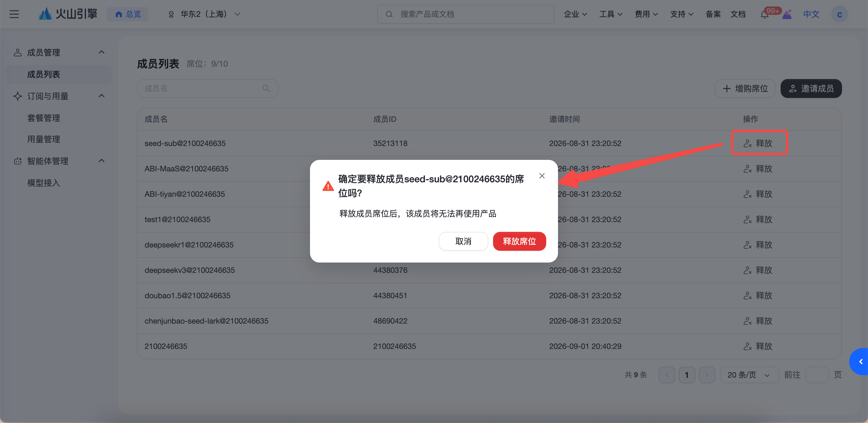Open the user avatar menu
Screen dimensions: 868x423
(x=839, y=14)
